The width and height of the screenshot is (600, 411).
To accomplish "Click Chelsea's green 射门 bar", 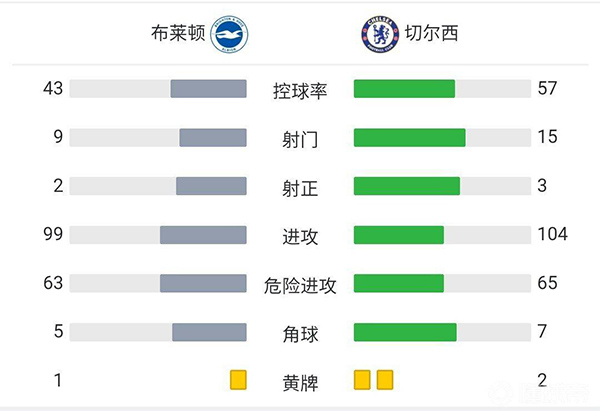I will click(x=410, y=138).
